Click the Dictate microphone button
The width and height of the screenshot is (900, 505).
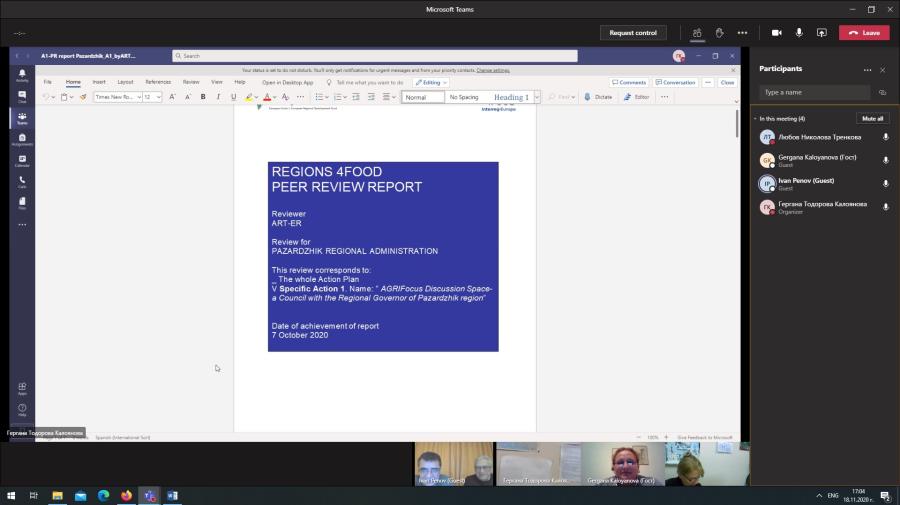click(598, 97)
